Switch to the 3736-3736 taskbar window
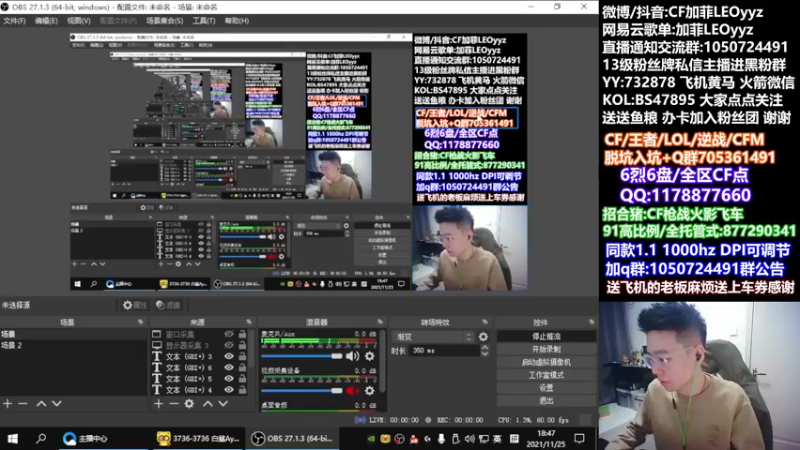Viewport: 800px width, 450px height. pyautogui.click(x=198, y=438)
